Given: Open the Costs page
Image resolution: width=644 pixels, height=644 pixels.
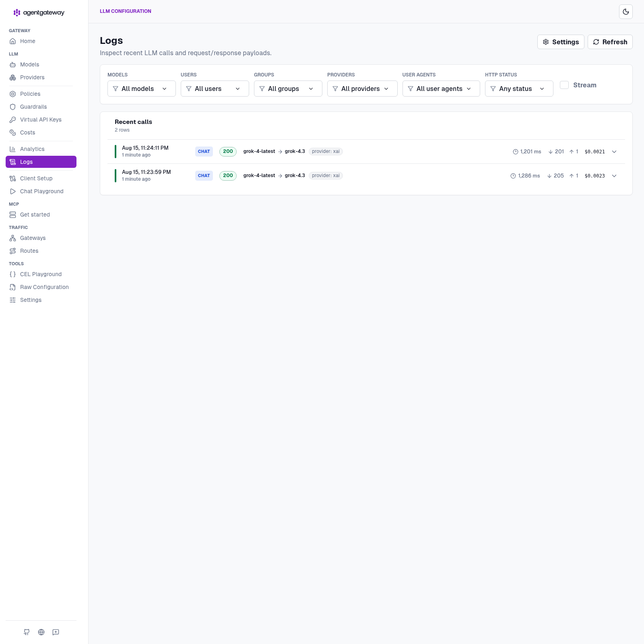Looking at the screenshot, I should point(41,132).
